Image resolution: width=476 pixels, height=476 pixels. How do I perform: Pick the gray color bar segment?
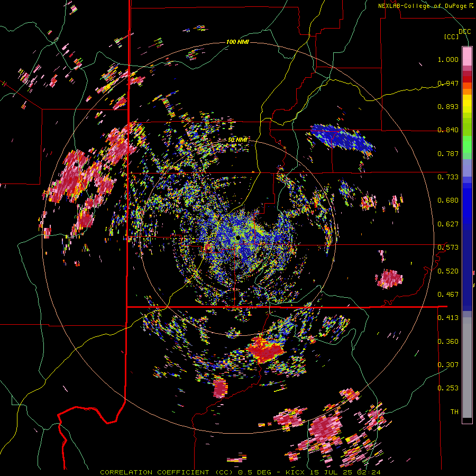[x=467, y=368]
